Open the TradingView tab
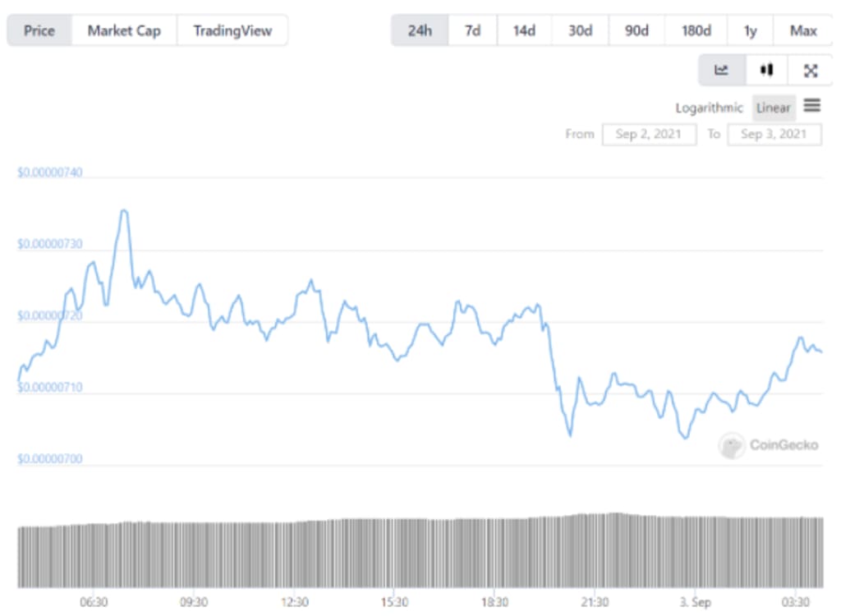Viewport: 841px width, 616px height. (232, 30)
